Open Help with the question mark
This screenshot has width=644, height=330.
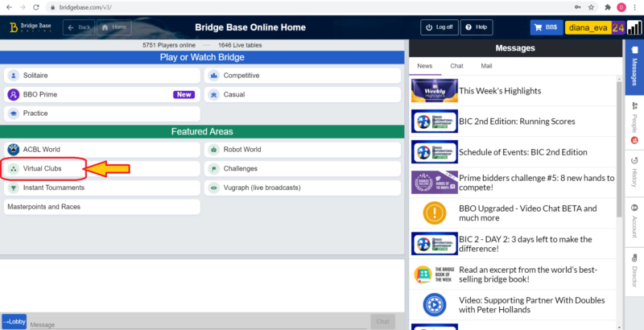click(477, 27)
